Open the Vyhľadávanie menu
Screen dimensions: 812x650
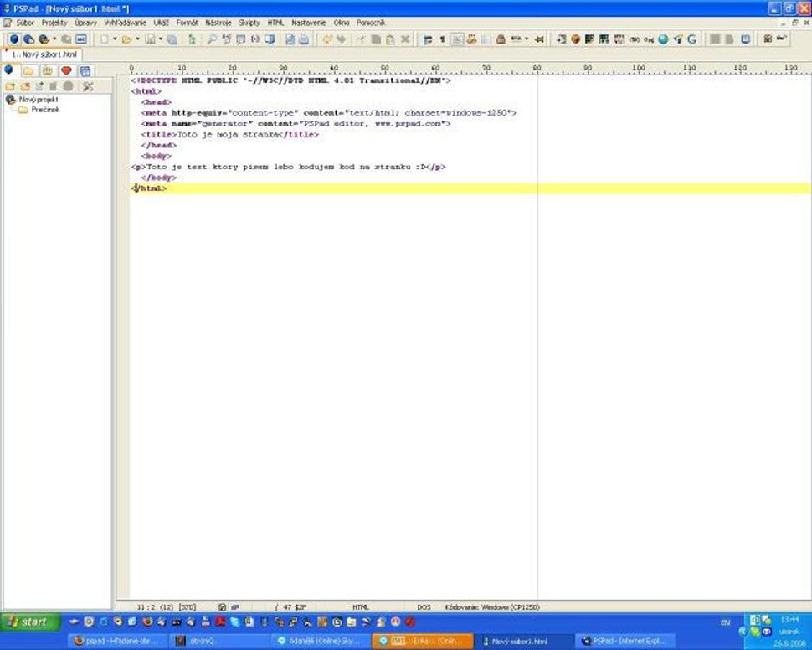click(126, 23)
